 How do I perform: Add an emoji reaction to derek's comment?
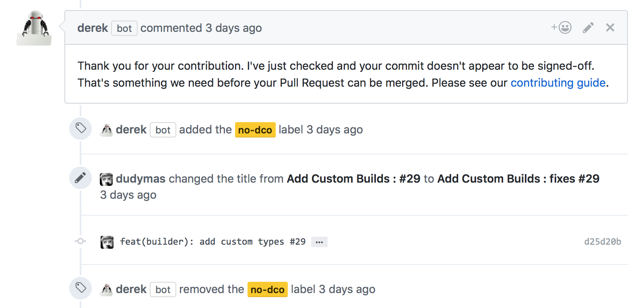[x=561, y=27]
